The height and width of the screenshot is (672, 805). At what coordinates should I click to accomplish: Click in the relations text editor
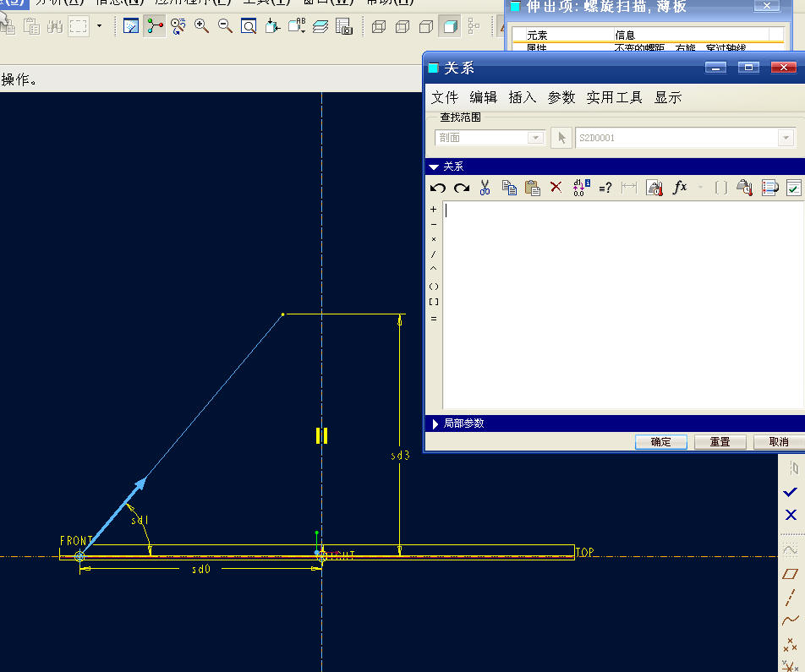point(623,305)
